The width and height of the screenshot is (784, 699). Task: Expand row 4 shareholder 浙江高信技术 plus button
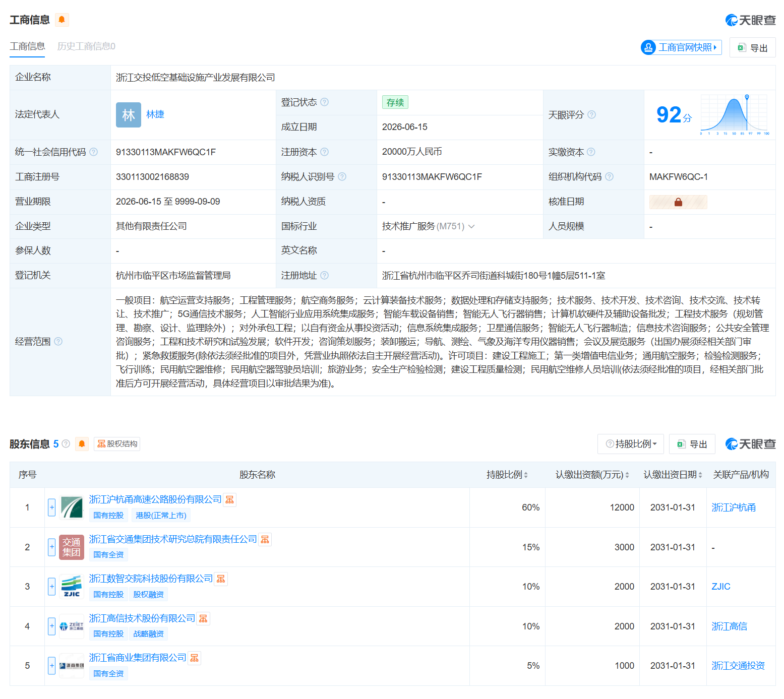click(x=52, y=626)
